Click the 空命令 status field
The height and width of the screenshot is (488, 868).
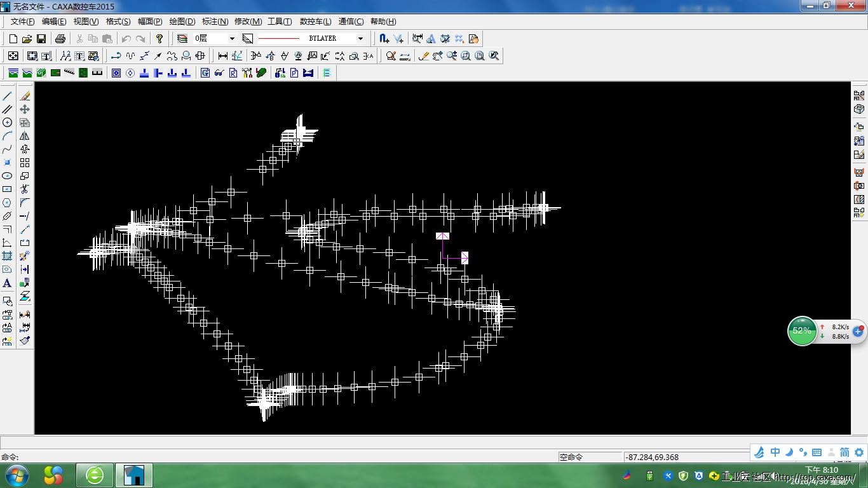tap(590, 457)
